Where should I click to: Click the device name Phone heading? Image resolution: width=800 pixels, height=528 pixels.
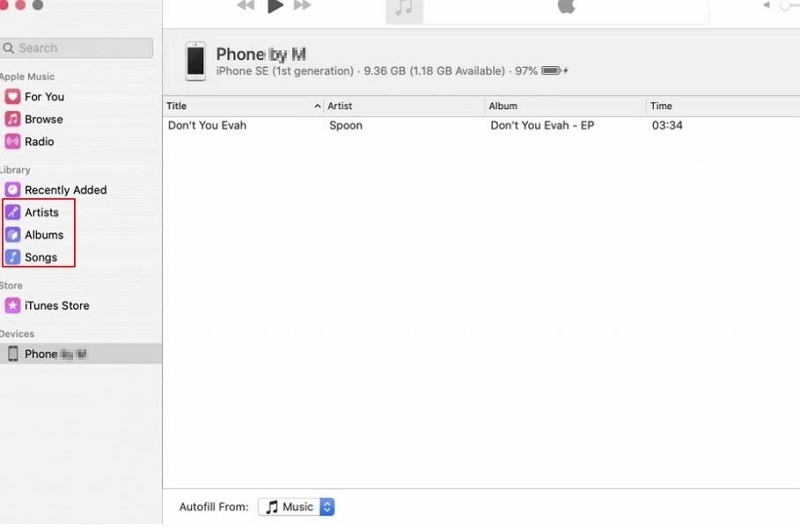pos(261,54)
